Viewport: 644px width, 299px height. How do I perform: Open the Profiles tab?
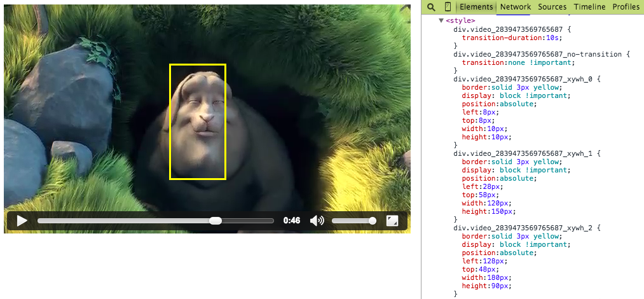626,6
